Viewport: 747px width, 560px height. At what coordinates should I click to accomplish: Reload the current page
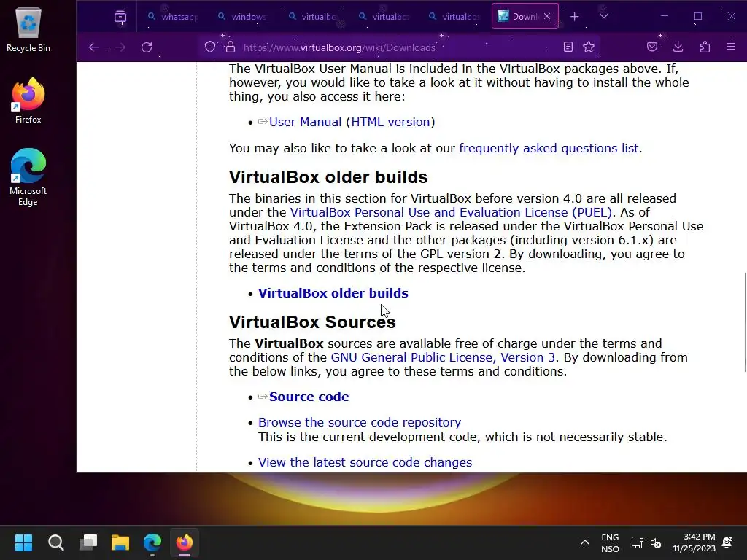[x=147, y=47]
